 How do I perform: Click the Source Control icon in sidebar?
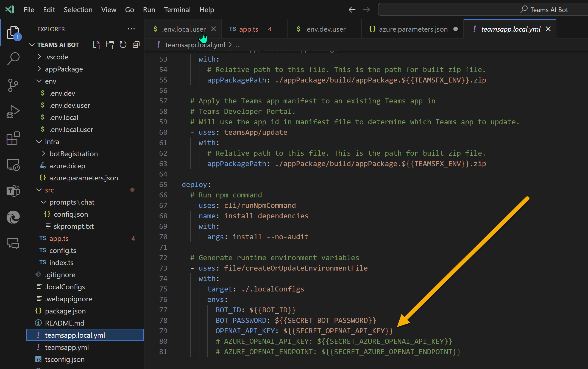click(x=12, y=84)
